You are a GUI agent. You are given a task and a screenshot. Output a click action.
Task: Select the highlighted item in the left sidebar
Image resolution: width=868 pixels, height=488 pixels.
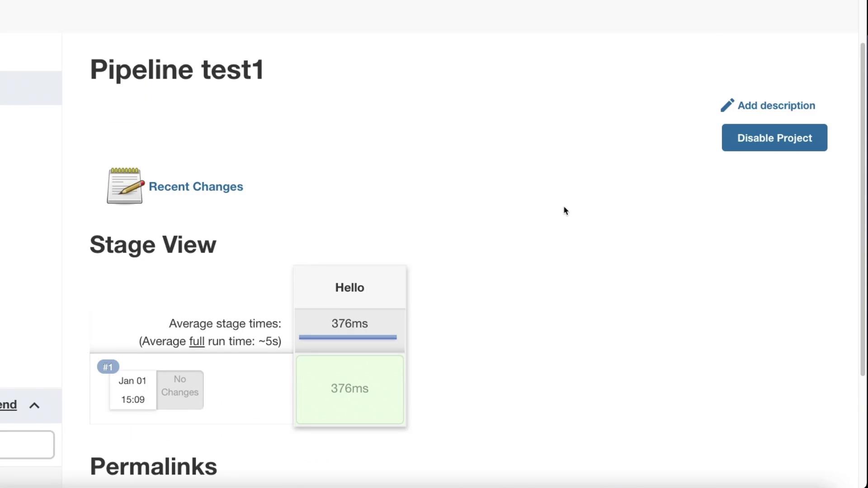click(31, 88)
